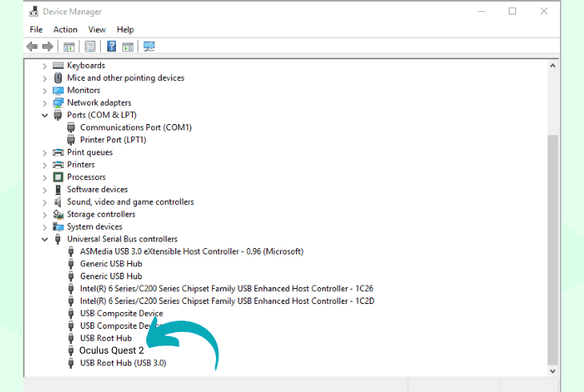The width and height of the screenshot is (584, 392).
Task: Select Communications Port (COM1)
Action: tap(136, 127)
